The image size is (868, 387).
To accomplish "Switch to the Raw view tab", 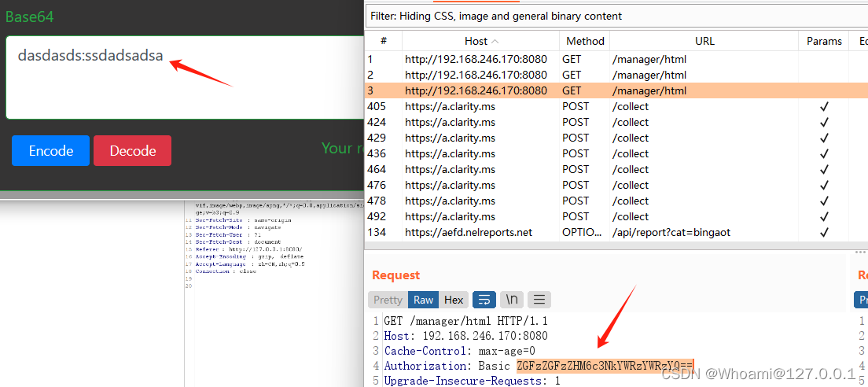I will coord(424,300).
